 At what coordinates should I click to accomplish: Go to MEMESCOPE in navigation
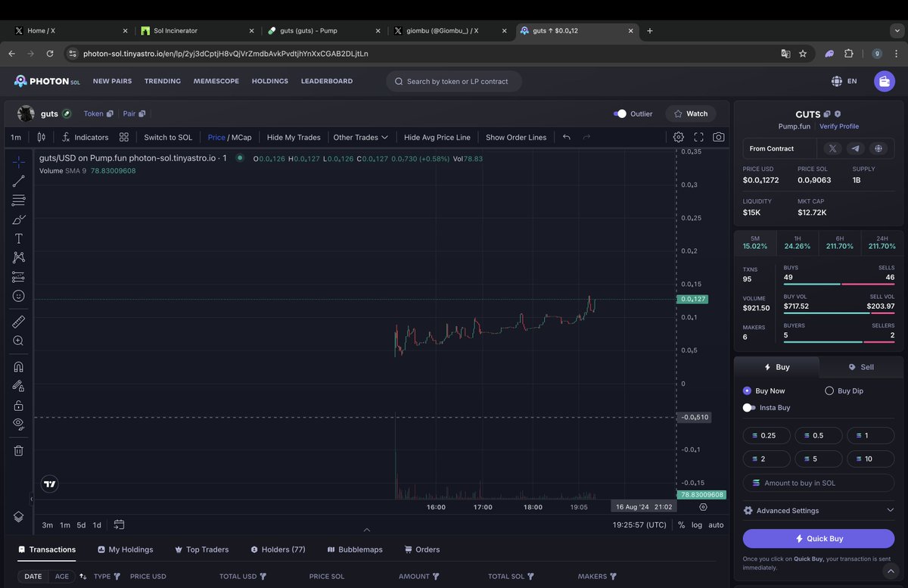(x=216, y=81)
